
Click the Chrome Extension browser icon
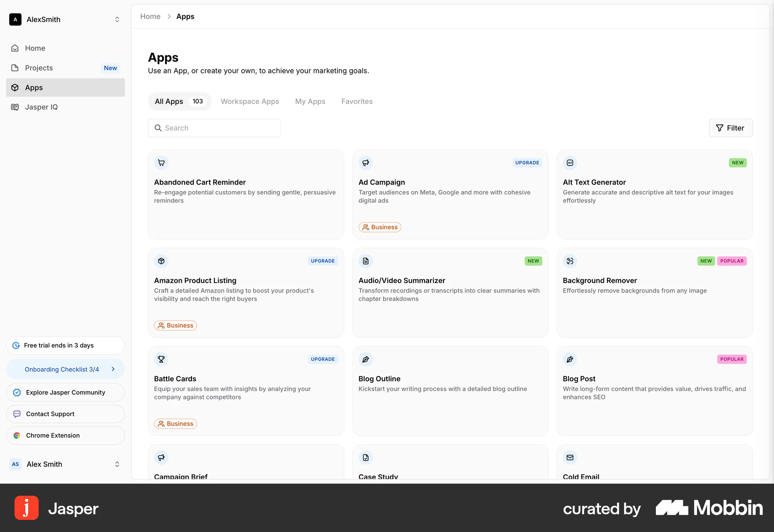(x=17, y=435)
